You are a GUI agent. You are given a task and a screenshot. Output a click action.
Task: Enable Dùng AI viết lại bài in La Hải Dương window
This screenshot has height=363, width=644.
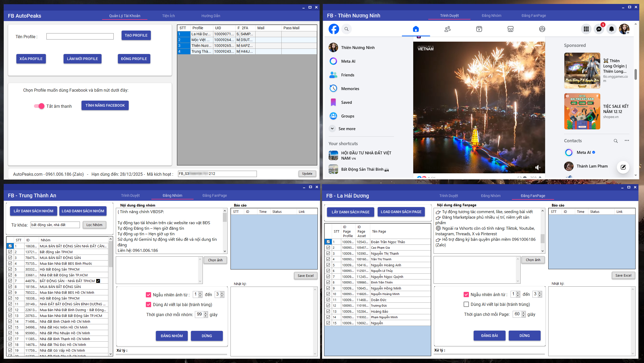[466, 304]
